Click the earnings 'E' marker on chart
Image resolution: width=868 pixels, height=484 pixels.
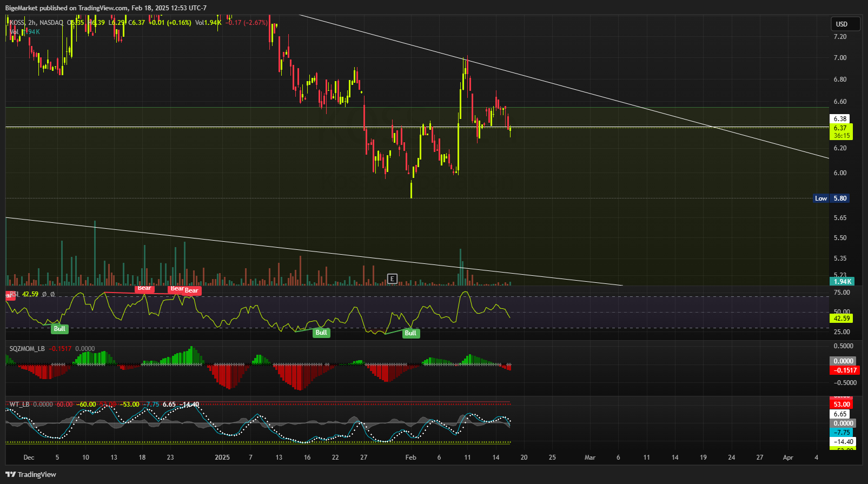393,279
